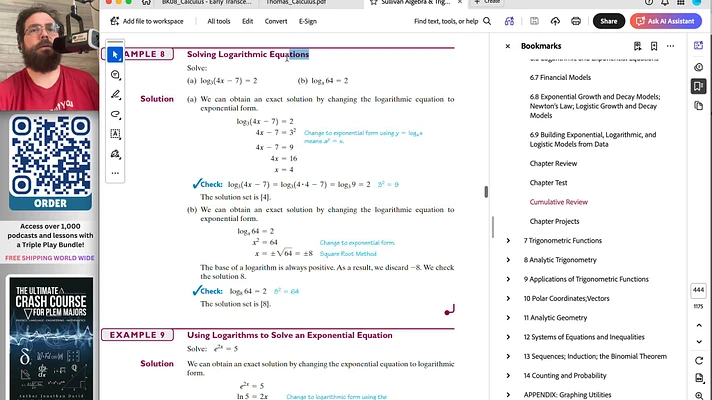712x400 pixels.
Task: Open the AI generative summary icon
Action: (509, 21)
